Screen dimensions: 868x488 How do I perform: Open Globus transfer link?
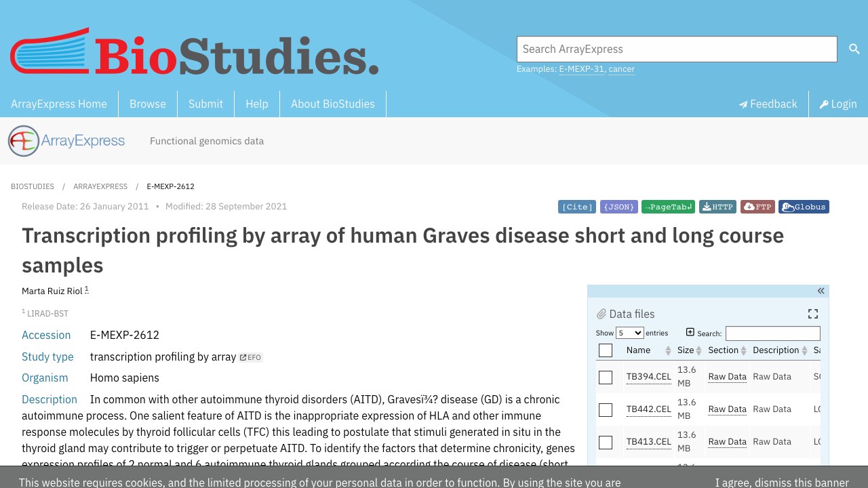[804, 207]
